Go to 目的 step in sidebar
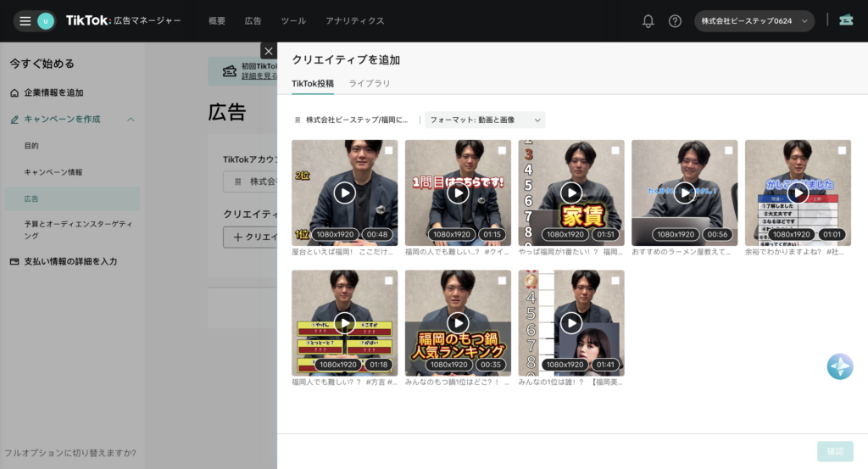The image size is (868, 469). 31,146
